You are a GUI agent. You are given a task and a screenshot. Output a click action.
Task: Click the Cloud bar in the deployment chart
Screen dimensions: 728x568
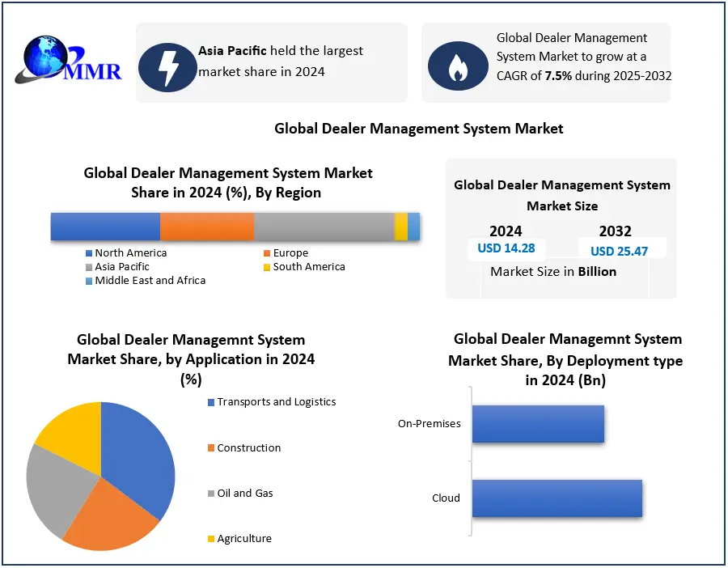point(557,498)
